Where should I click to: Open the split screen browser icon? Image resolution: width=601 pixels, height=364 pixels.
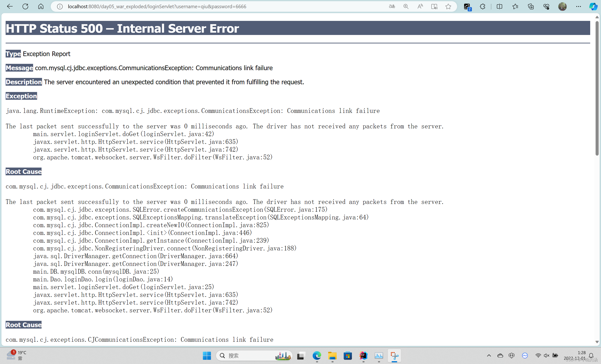(499, 6)
